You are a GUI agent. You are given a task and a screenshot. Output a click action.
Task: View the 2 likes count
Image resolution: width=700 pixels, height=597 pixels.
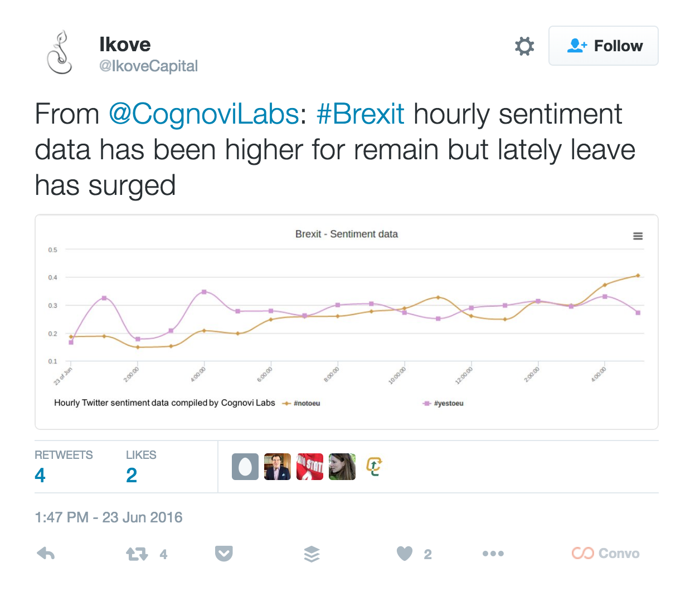tap(132, 475)
